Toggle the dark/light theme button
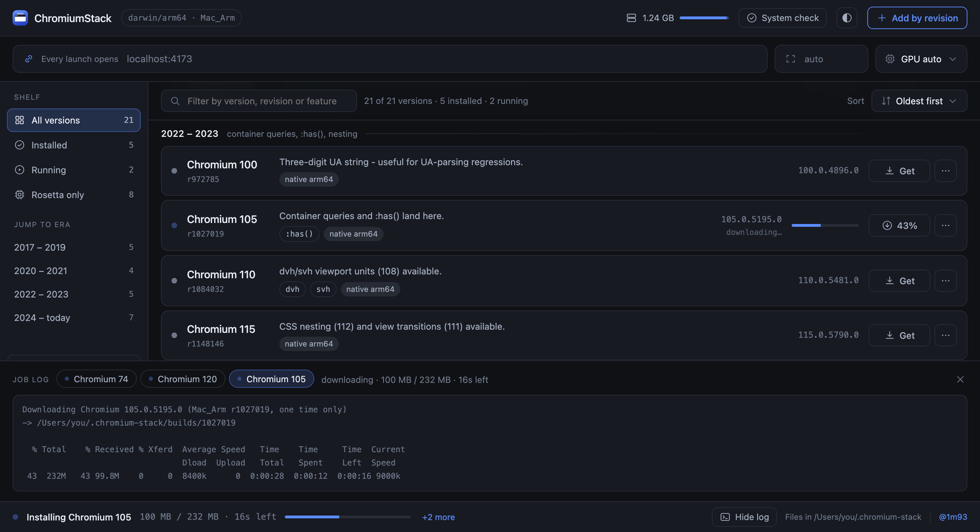Viewport: 980px width, 532px height. point(847,18)
